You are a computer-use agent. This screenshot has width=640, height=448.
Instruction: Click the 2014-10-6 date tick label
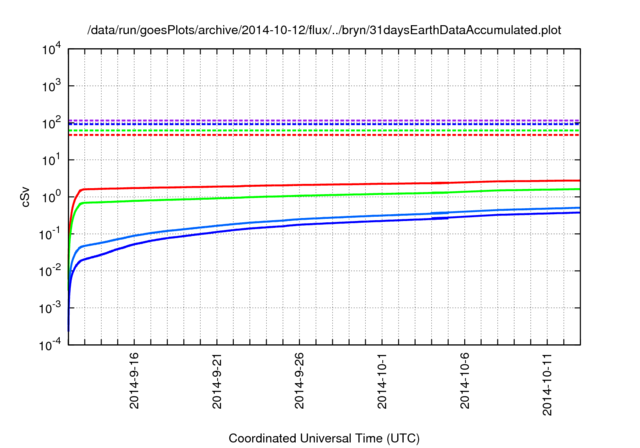(464, 380)
